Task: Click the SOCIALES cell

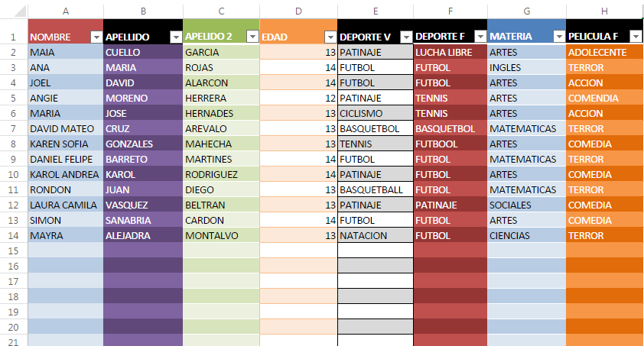Action: [527, 205]
